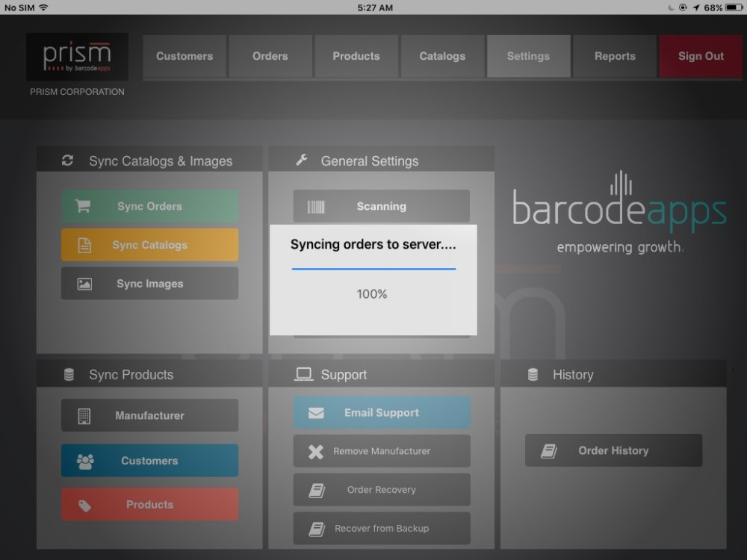
Task: Click the prism logo
Action: 77,57
